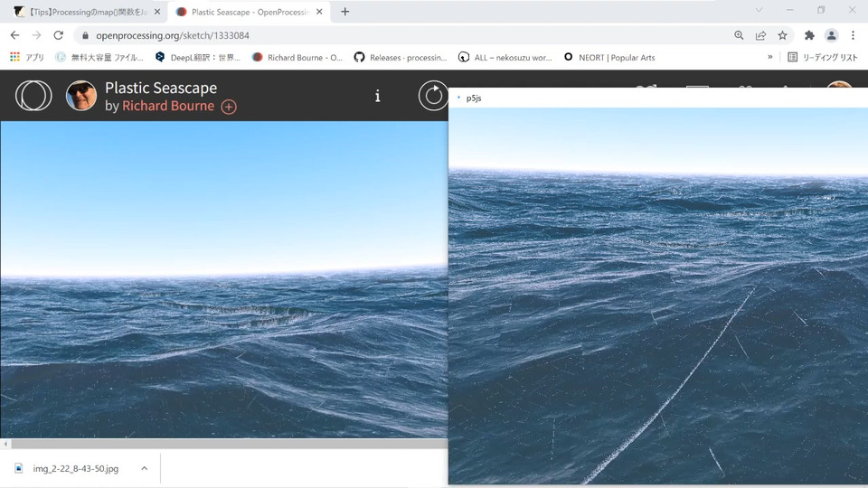Open the Chrome three-dot menu
The height and width of the screenshot is (488, 868).
(853, 35)
